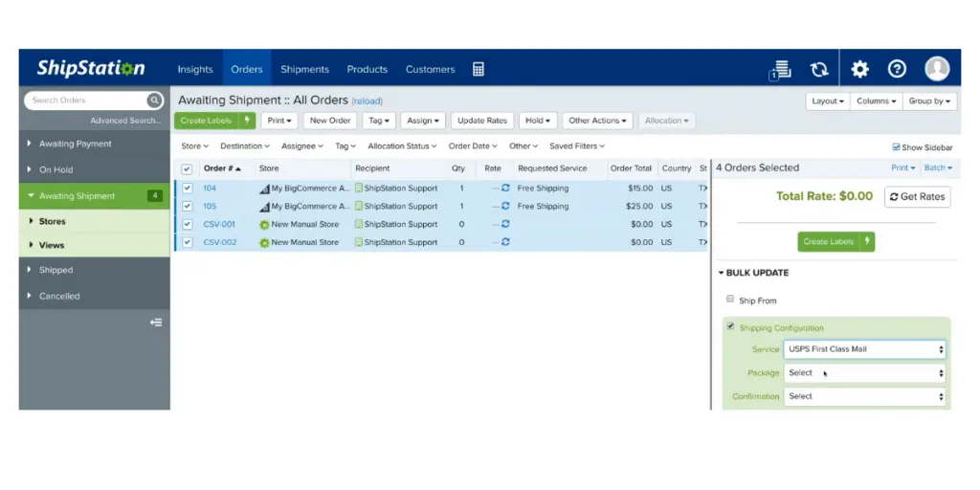The width and height of the screenshot is (980, 490).
Task: Click recipient note icon in CSV-002 row
Action: [x=359, y=242]
